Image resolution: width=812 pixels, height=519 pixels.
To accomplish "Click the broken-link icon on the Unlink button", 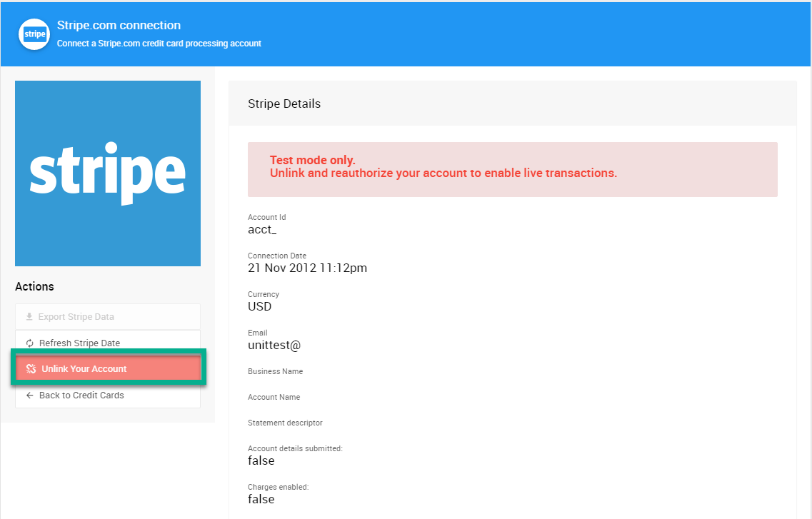I will [x=31, y=369].
